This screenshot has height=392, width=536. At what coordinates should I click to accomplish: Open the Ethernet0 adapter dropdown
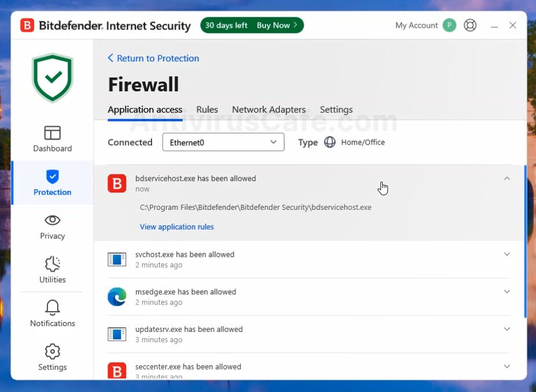coord(223,142)
